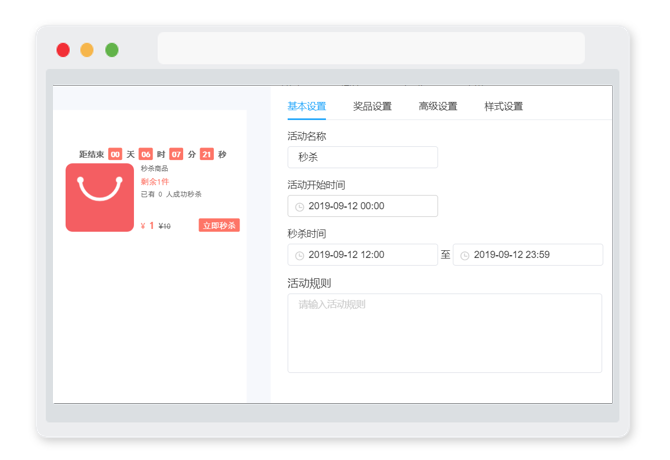Click the 立即秒杀 button
The image size is (670, 460).
(219, 225)
